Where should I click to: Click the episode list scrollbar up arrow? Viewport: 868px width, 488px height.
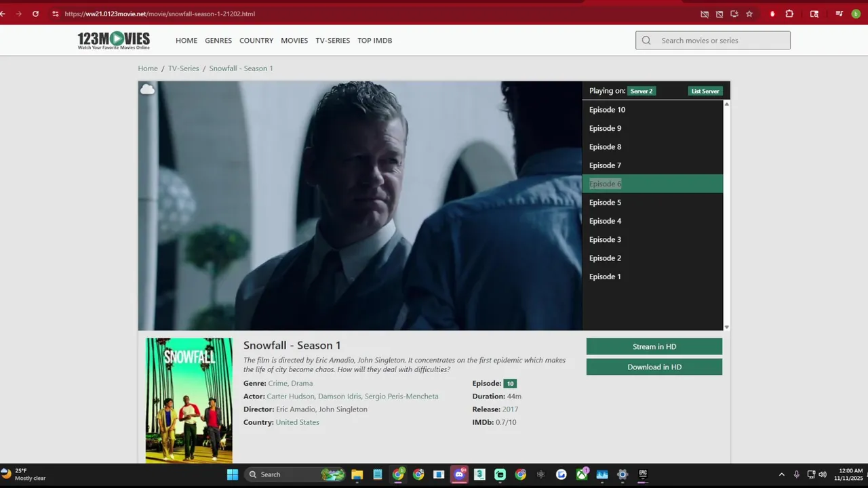727,104
